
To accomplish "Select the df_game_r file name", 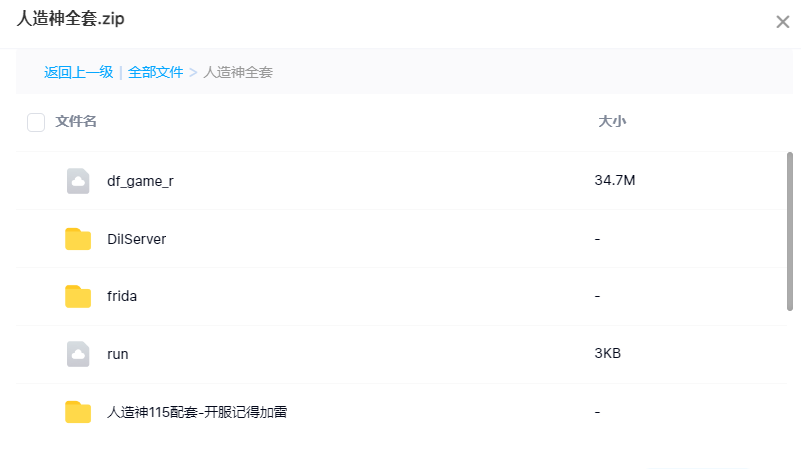I will (140, 181).
